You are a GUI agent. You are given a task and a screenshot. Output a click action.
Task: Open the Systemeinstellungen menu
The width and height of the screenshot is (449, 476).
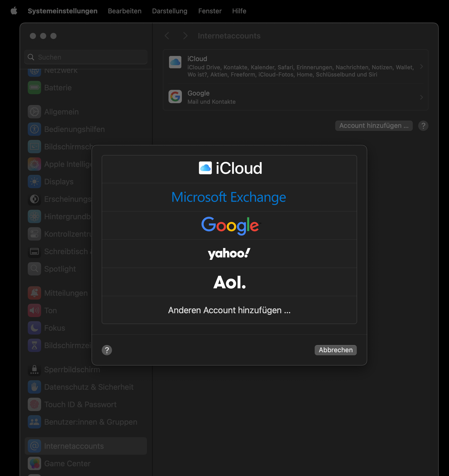[x=62, y=11]
